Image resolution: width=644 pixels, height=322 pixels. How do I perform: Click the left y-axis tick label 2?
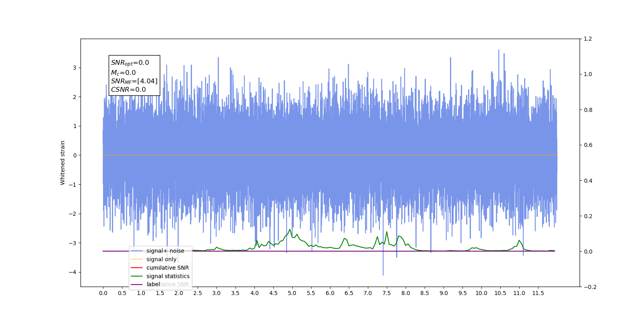[x=74, y=97]
